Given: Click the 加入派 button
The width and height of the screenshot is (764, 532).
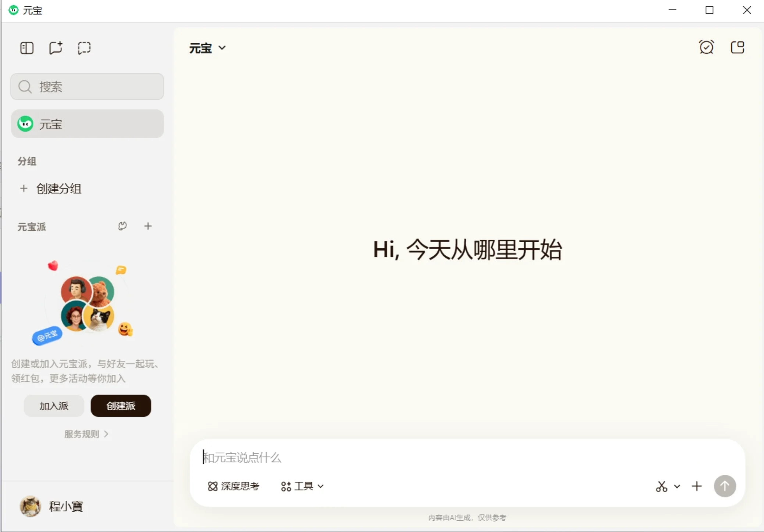Looking at the screenshot, I should click(x=54, y=406).
